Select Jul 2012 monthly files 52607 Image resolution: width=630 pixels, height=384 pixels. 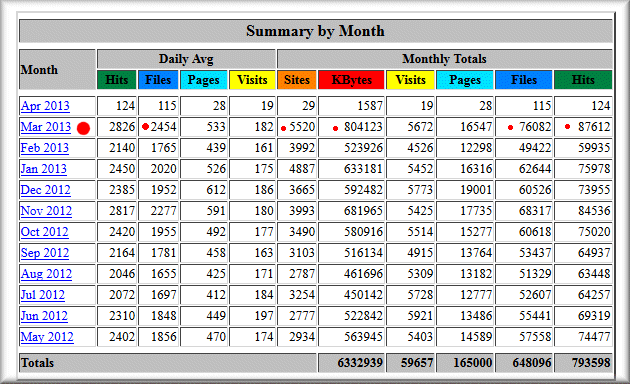click(535, 295)
